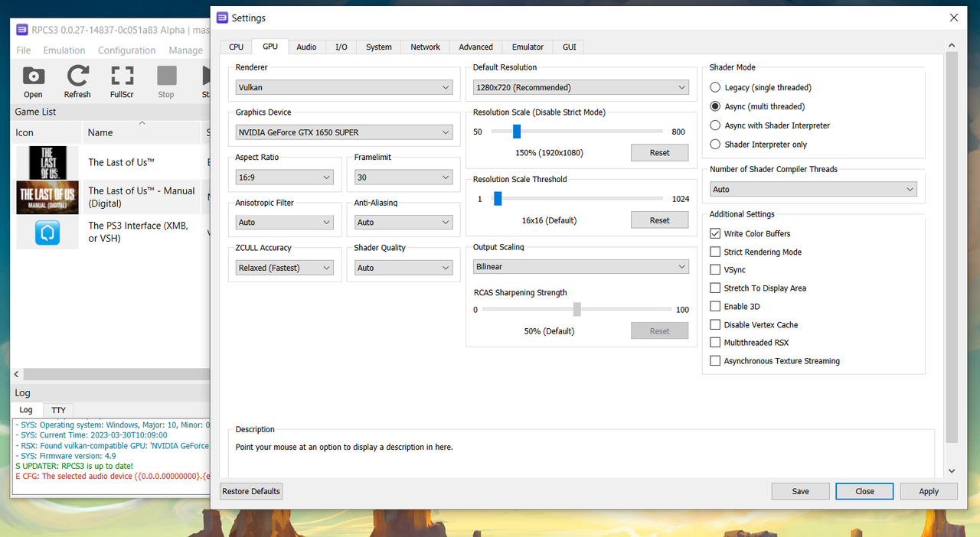This screenshot has height=537, width=980.
Task: Reset the Resolution Scale Threshold
Action: pos(659,220)
